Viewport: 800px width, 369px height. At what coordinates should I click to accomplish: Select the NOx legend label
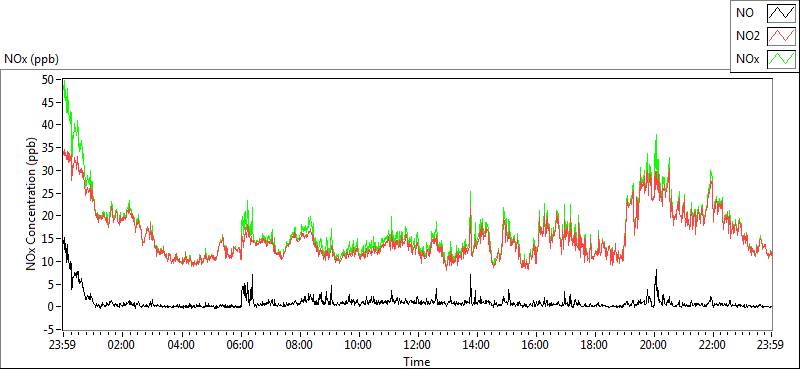(x=748, y=60)
